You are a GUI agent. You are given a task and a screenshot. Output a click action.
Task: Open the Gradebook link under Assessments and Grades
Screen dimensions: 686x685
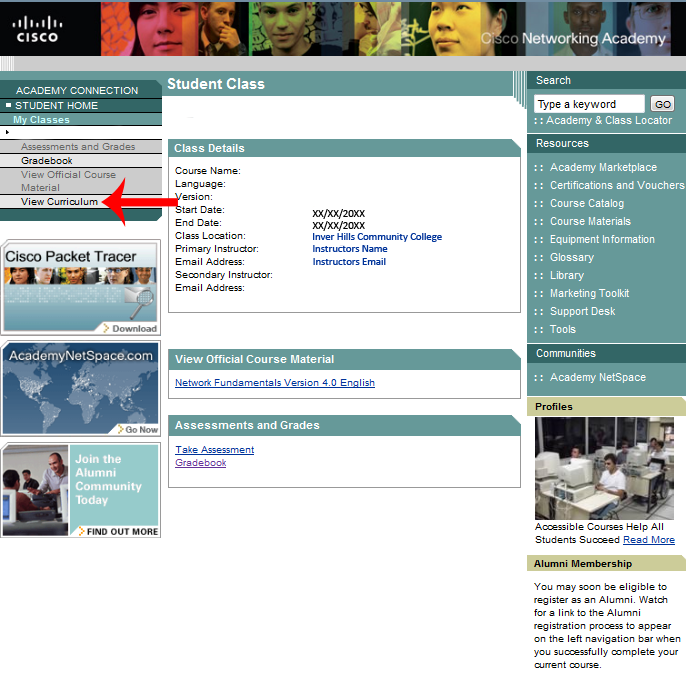click(x=200, y=463)
